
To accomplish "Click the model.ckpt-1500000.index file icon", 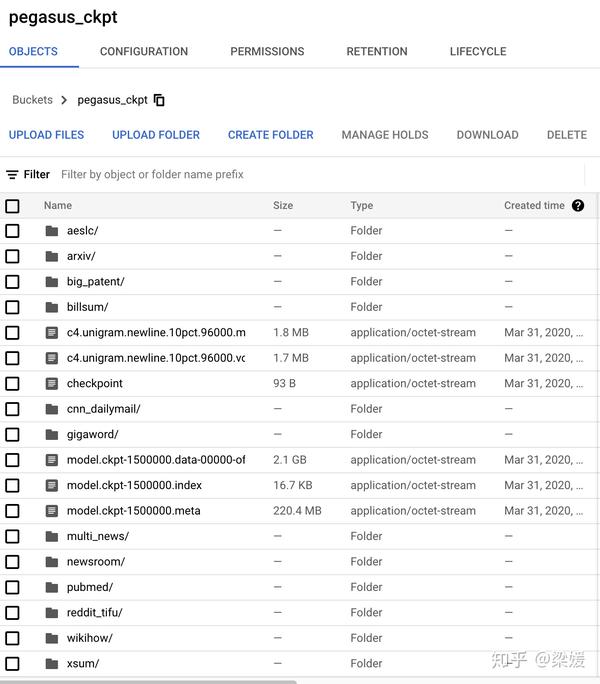I will tap(52, 486).
